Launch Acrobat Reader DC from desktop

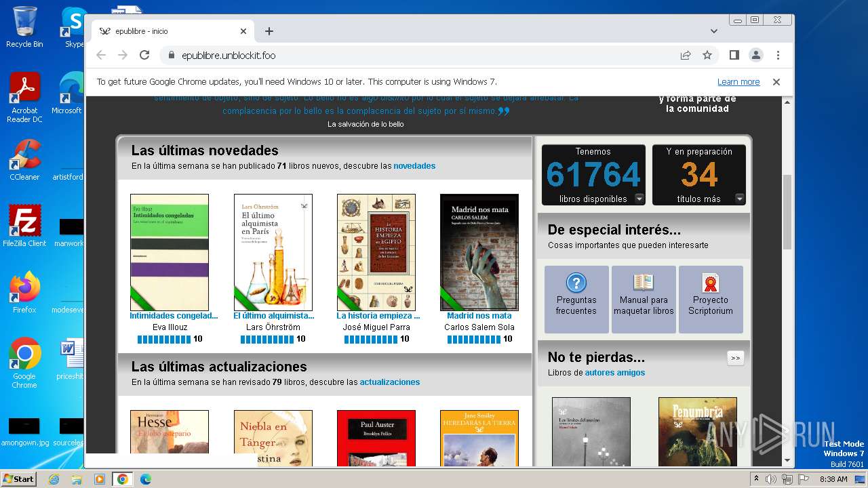[24, 98]
